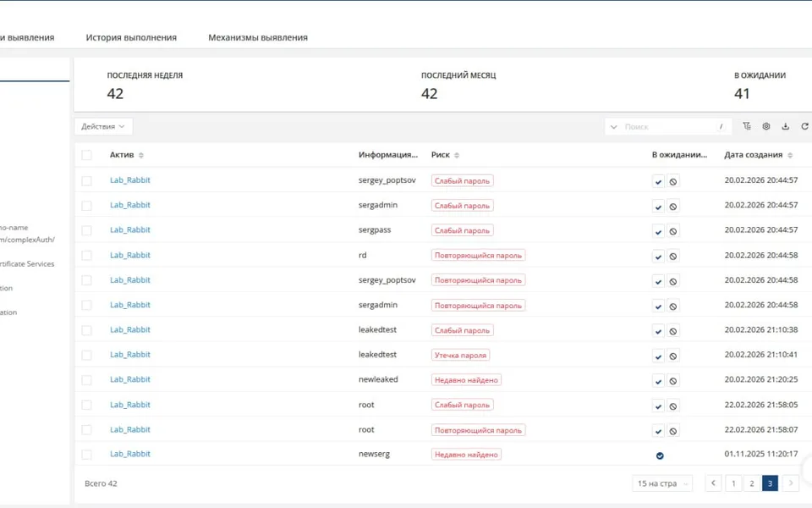Click the Утечка пароля risk tag
The width and height of the screenshot is (812, 508).
pyautogui.click(x=460, y=355)
